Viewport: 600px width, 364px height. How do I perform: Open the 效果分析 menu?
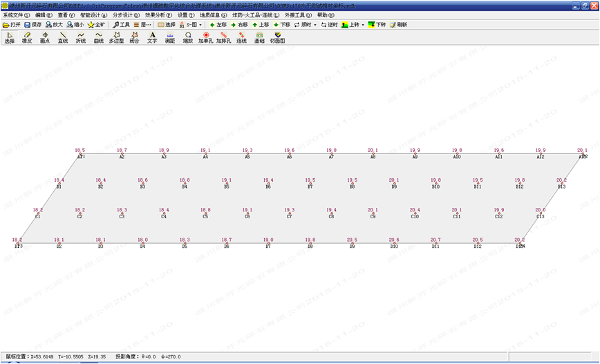(x=160, y=15)
